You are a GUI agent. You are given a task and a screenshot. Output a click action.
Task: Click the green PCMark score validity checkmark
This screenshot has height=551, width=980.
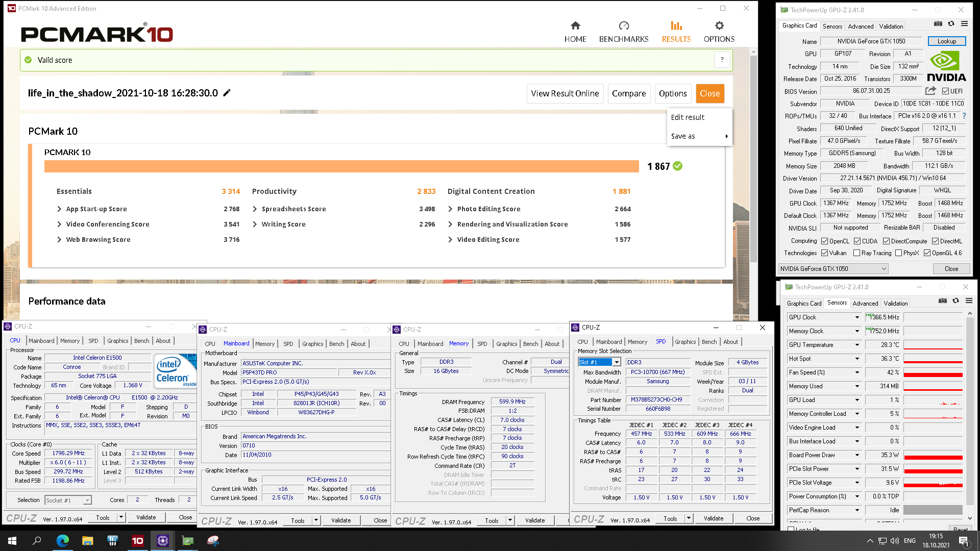(677, 166)
